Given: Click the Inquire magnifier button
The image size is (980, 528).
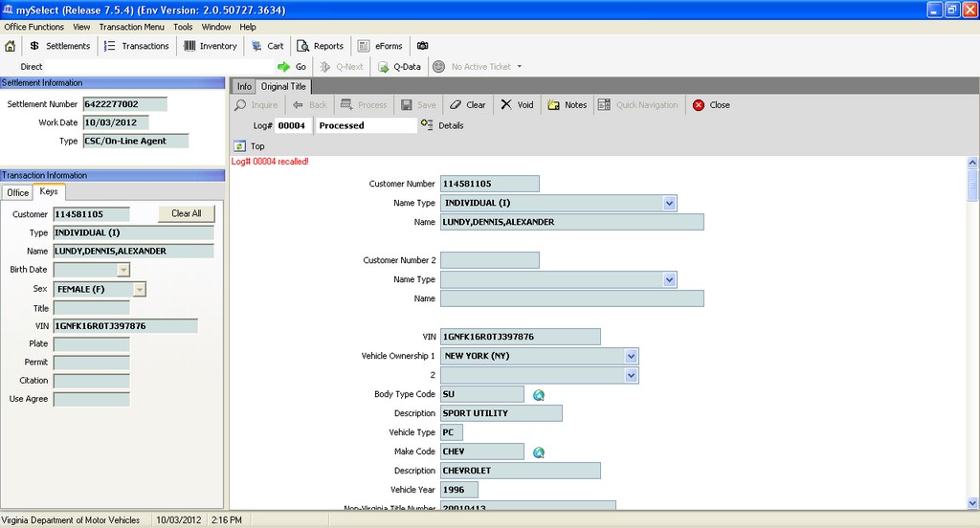Looking at the screenshot, I should 256,105.
